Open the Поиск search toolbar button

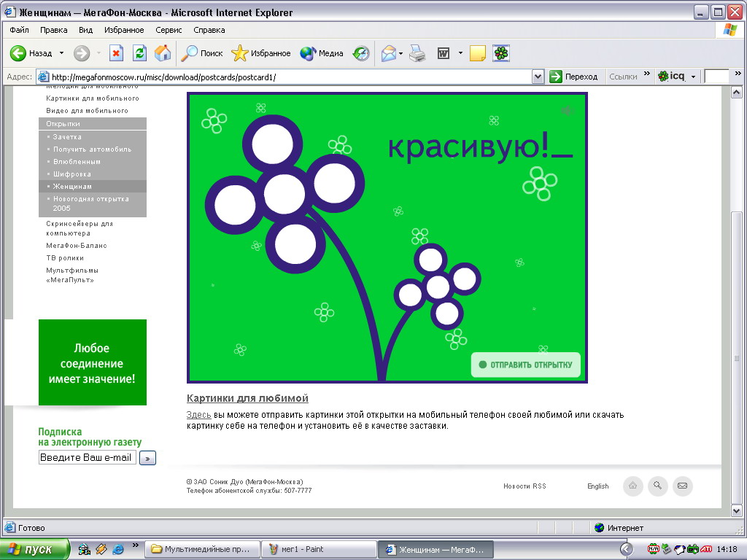point(201,53)
